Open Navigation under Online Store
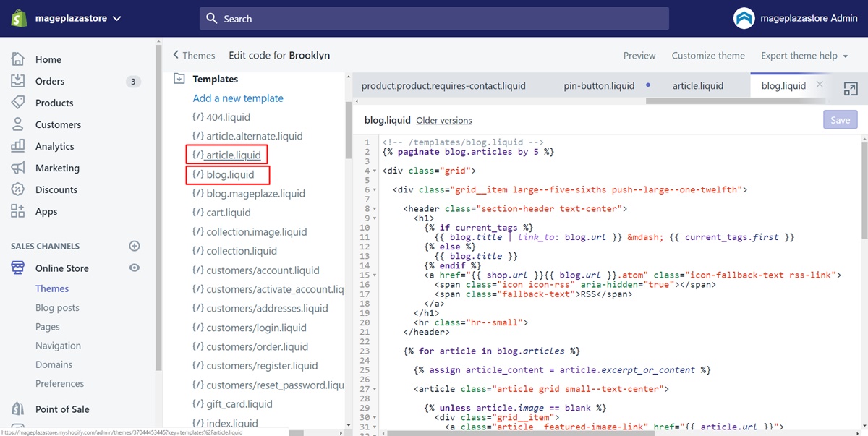Viewport: 868px width, 436px height. click(x=58, y=346)
